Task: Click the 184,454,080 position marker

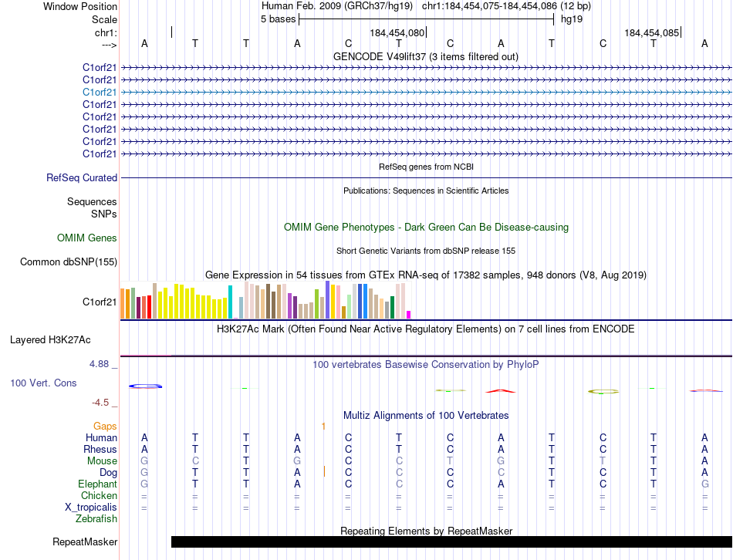Action: [397, 32]
